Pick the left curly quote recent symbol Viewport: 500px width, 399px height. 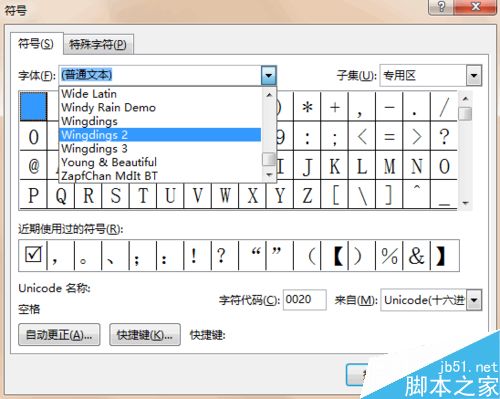click(253, 255)
